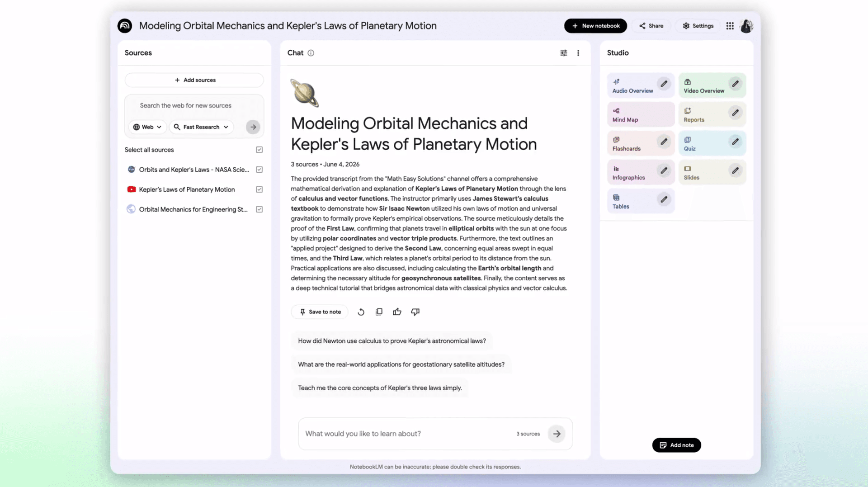Edit Audio Overview with pencil icon
Viewport: 868px width, 487px height.
tap(664, 84)
